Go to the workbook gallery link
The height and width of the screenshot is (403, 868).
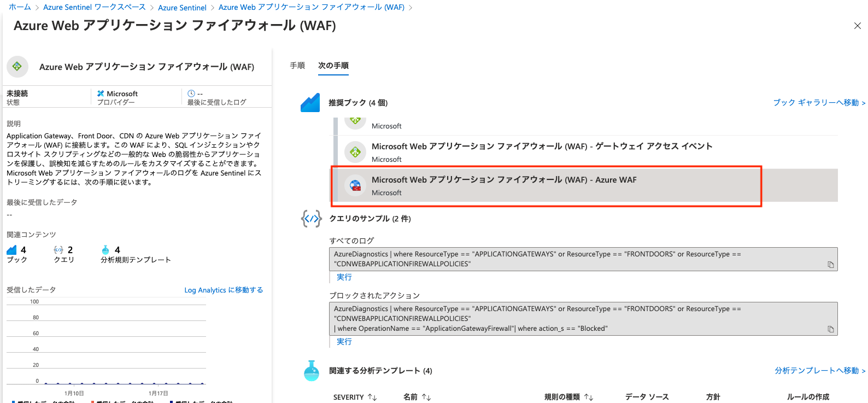(x=819, y=102)
